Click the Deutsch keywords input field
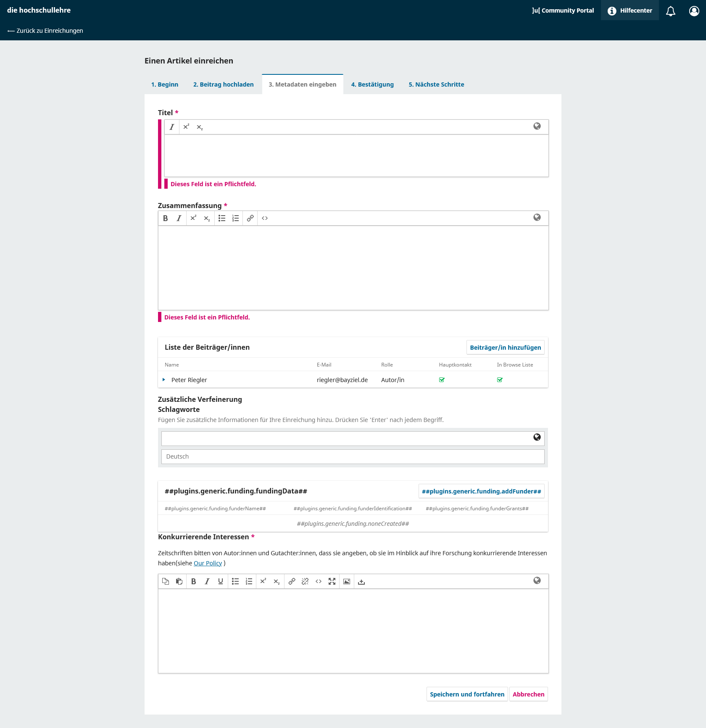The height and width of the screenshot is (728, 706). coord(353,456)
